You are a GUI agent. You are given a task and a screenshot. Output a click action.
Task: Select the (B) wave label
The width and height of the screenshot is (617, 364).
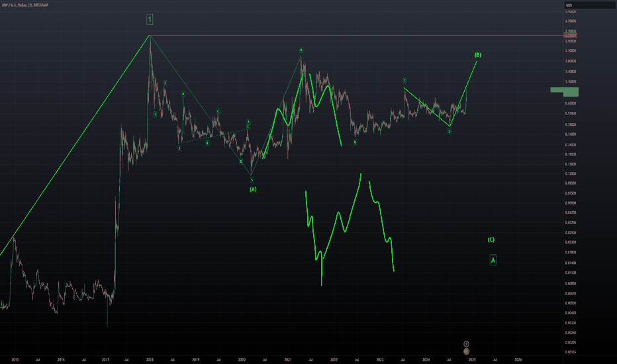[478, 55]
